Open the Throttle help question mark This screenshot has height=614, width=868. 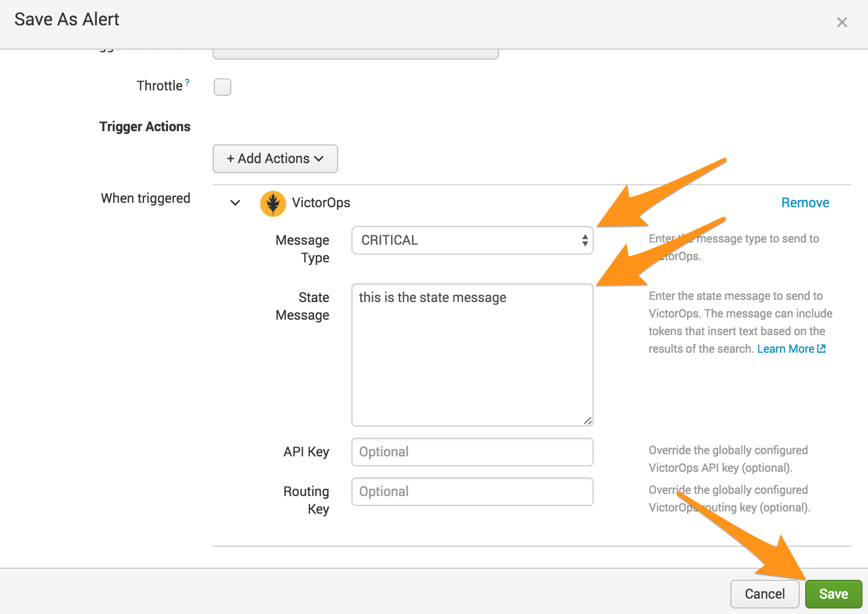point(187,82)
